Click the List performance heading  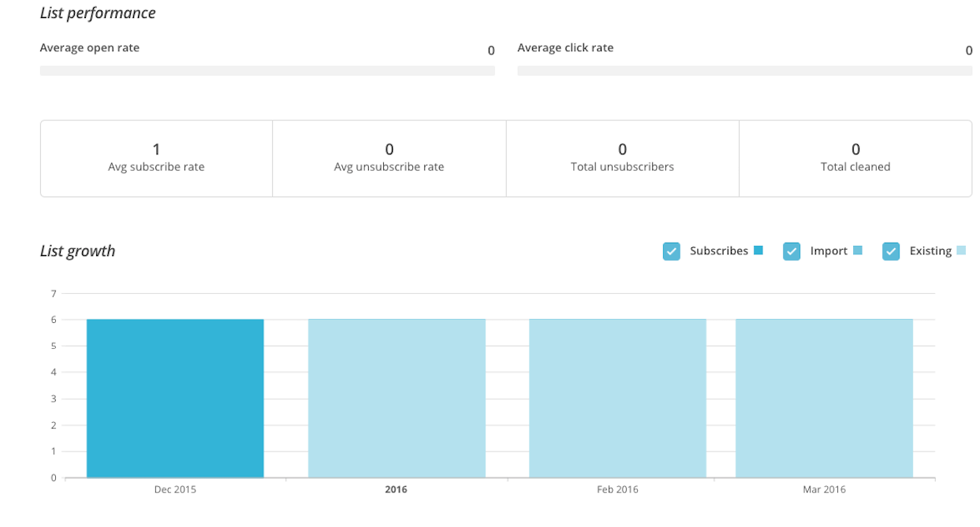click(x=98, y=13)
